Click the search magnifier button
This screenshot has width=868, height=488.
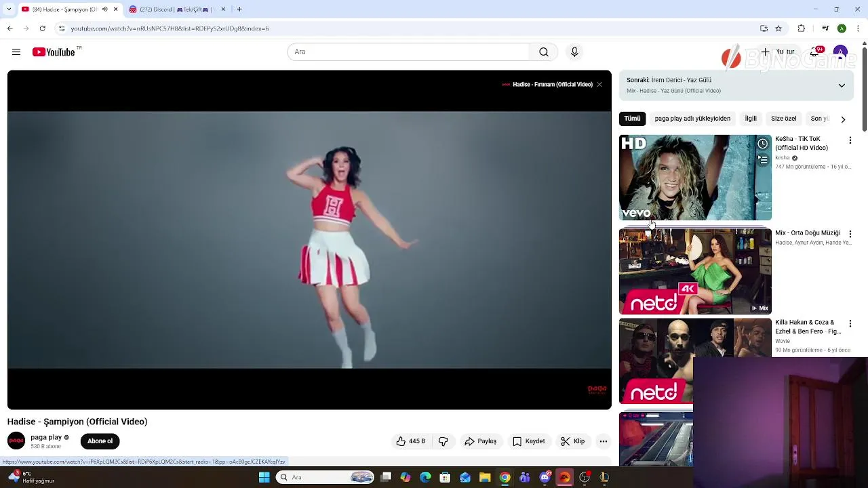click(x=544, y=52)
